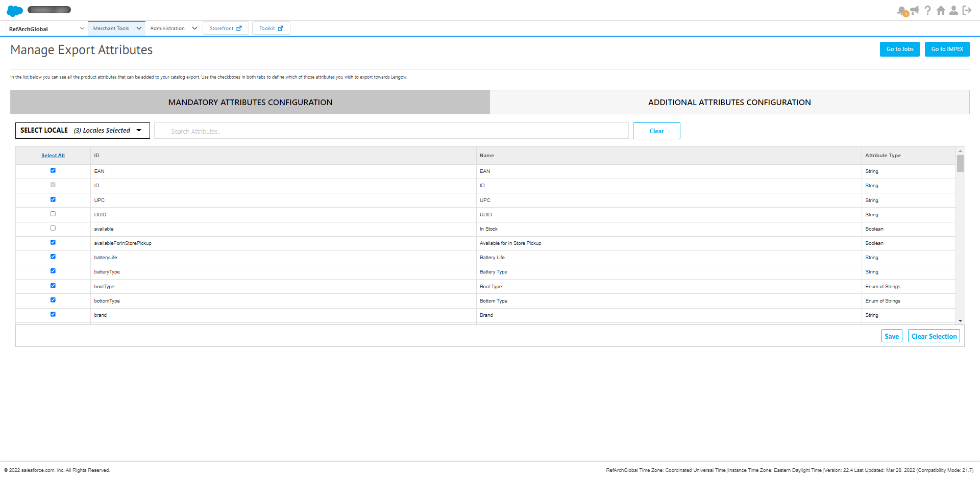Viewport: 980px width, 478px height.
Task: Open the Merchant Tools menu
Action: [116, 29]
